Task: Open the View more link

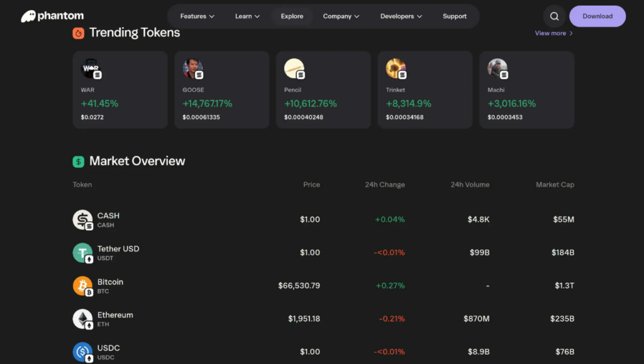Action: (x=553, y=33)
